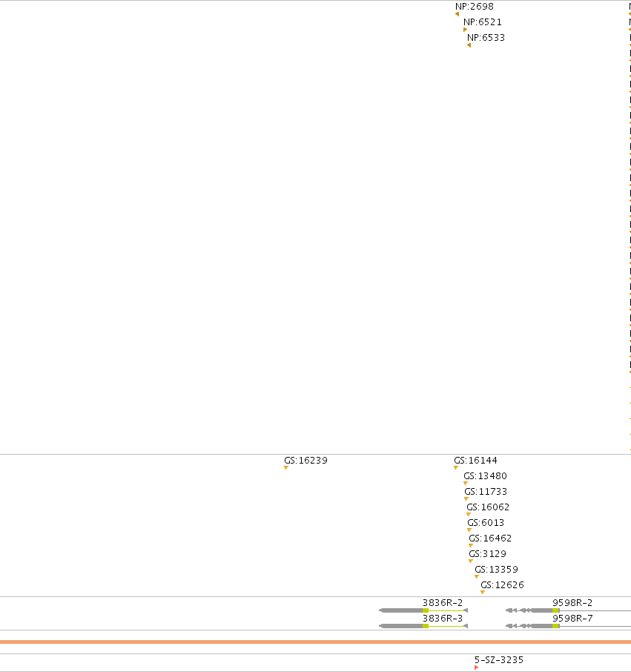Click the GS:16144 label text
The height and width of the screenshot is (672, 631).
475,461
